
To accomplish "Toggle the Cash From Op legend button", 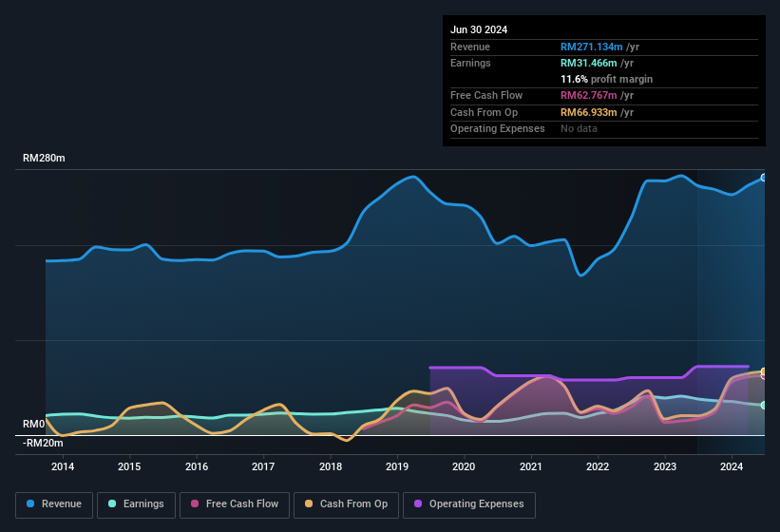I will tap(346, 504).
